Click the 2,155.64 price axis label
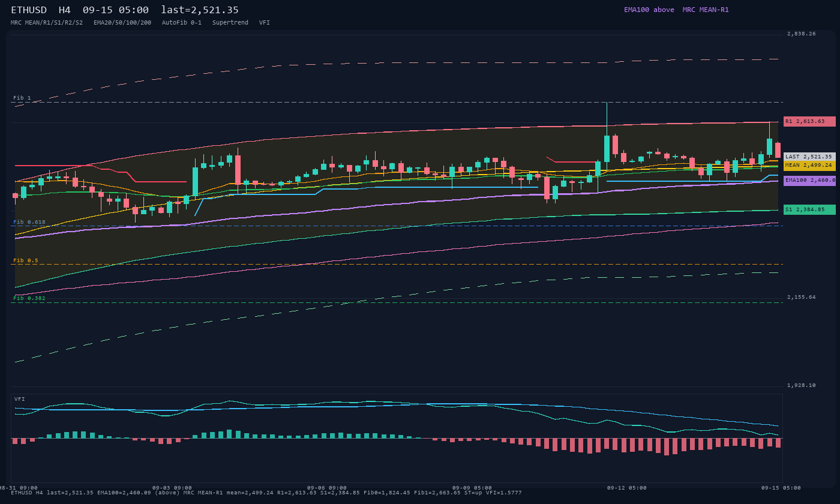Screen dimensions: 840x504 pyautogui.click(x=802, y=297)
